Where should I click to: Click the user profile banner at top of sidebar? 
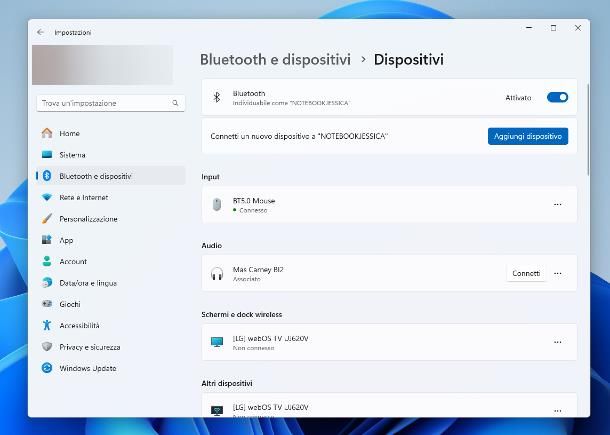(x=102, y=65)
